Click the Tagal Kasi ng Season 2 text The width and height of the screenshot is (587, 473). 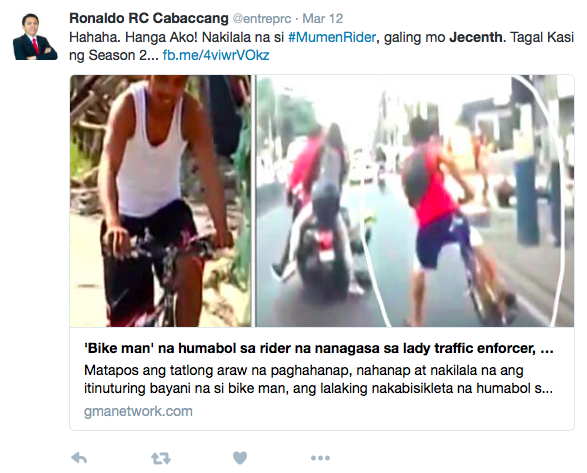click(321, 46)
